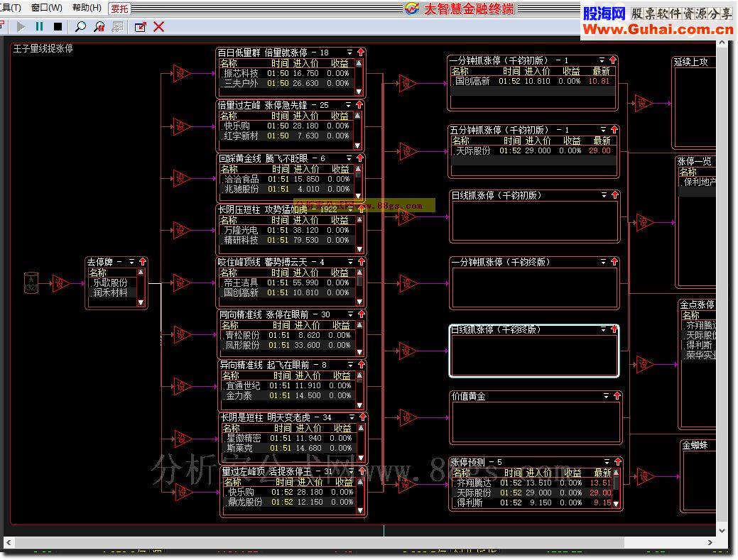The height and width of the screenshot is (560, 738).
Task: Click the red up arrow on 去停牌 panel
Action: coord(143,261)
